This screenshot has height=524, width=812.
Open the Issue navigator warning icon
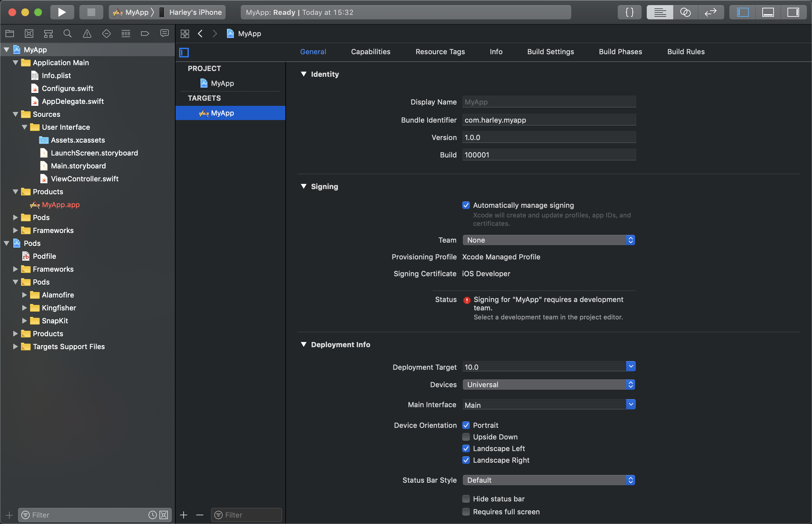point(87,33)
